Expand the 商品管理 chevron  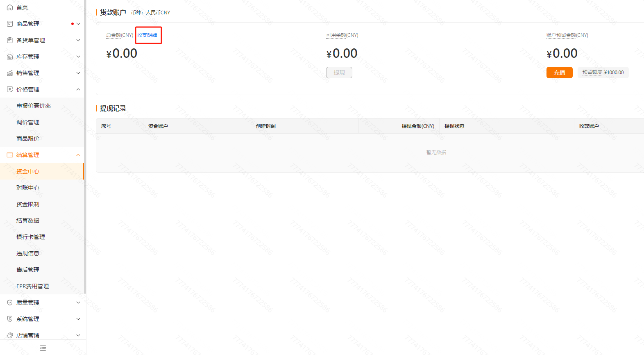coord(78,24)
